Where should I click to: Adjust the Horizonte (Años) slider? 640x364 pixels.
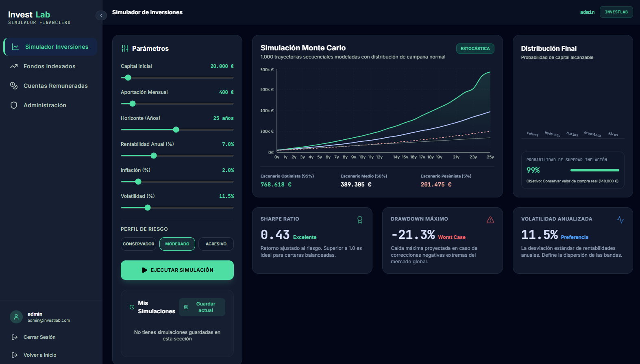(x=177, y=130)
